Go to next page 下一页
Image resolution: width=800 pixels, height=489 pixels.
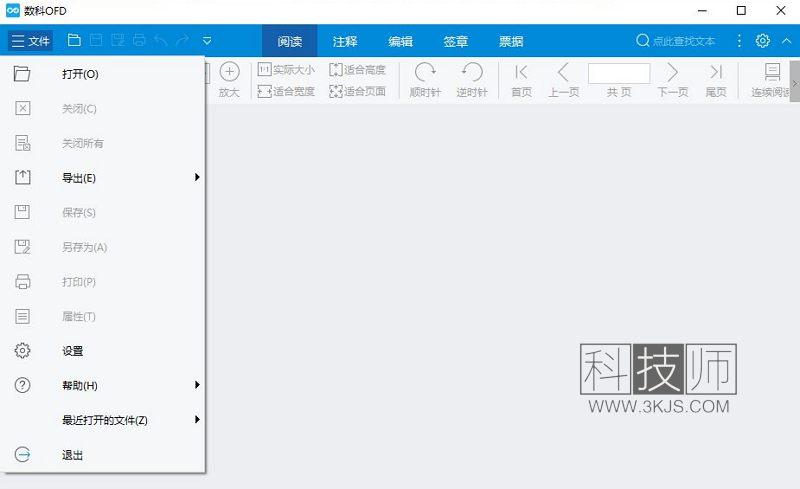(x=672, y=80)
